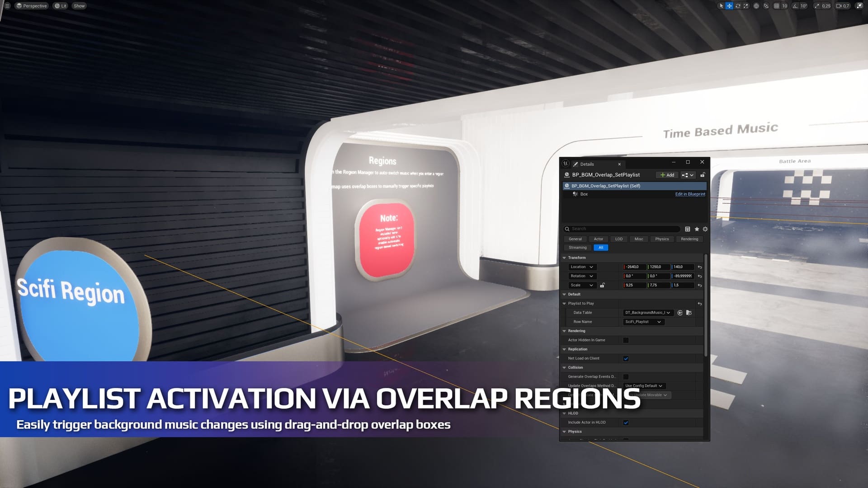Screen dimensions: 868x488
Task: Filter details by Physics category
Action: pyautogui.click(x=662, y=239)
